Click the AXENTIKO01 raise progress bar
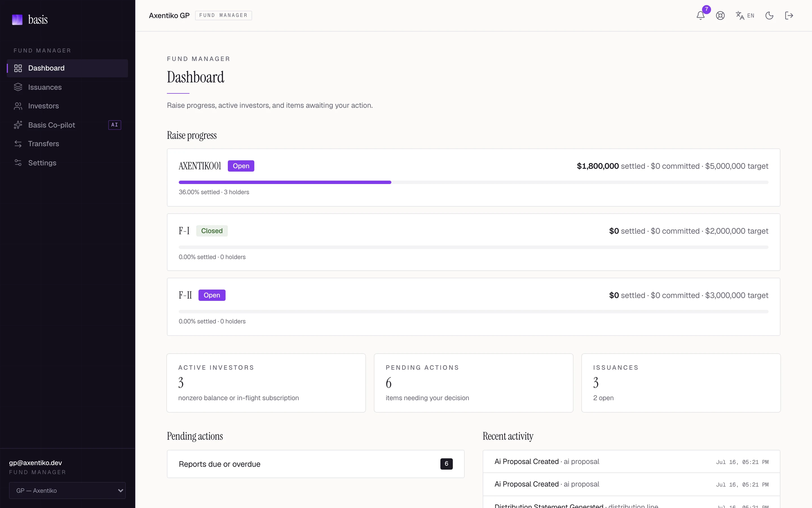812x508 pixels. [x=473, y=182]
